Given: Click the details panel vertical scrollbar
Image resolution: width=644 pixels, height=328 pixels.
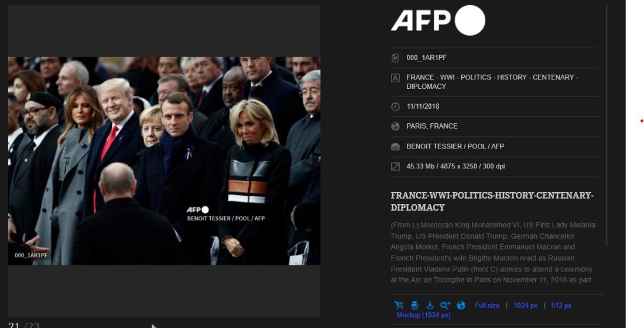Looking at the screenshot, I should (x=607, y=125).
